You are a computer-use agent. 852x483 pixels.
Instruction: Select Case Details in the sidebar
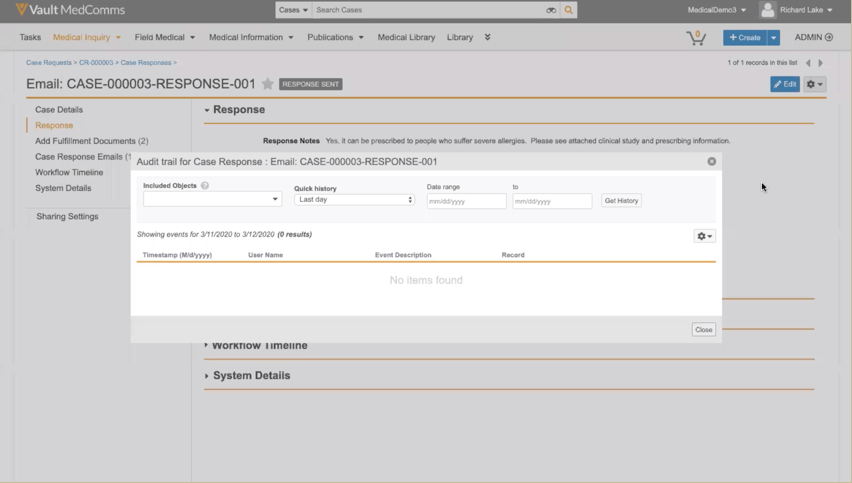59,110
